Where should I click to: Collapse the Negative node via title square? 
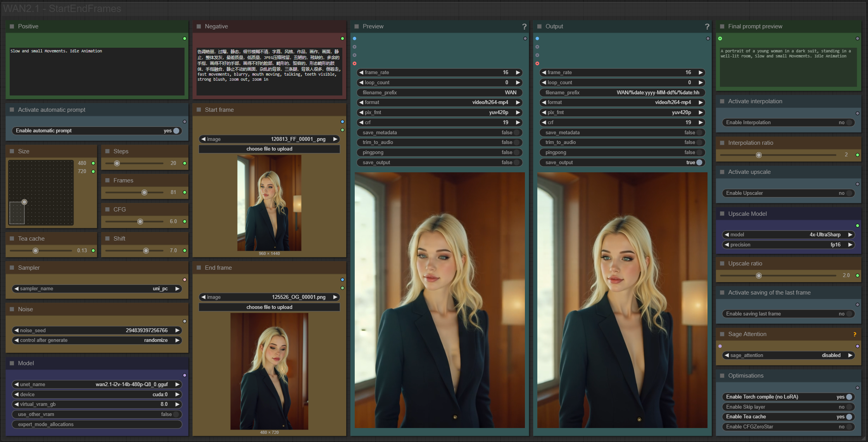pos(199,26)
